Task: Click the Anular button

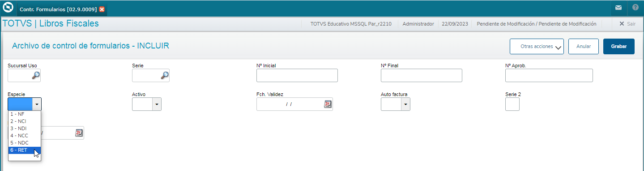Action: [584, 46]
